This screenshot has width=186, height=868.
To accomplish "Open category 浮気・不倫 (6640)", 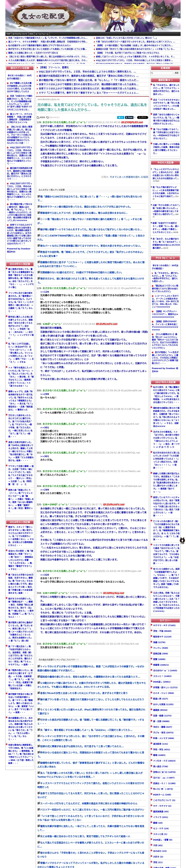I will (162, 631).
